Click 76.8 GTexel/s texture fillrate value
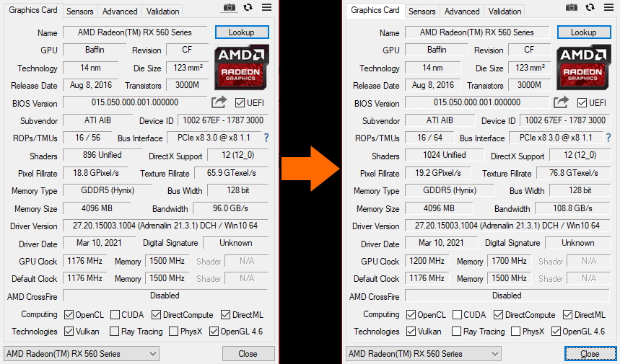This screenshot has height=364, width=620. coord(574,173)
